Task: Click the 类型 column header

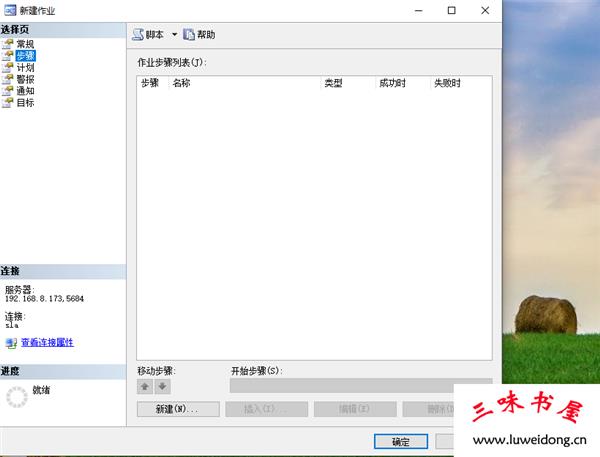Action: point(346,83)
